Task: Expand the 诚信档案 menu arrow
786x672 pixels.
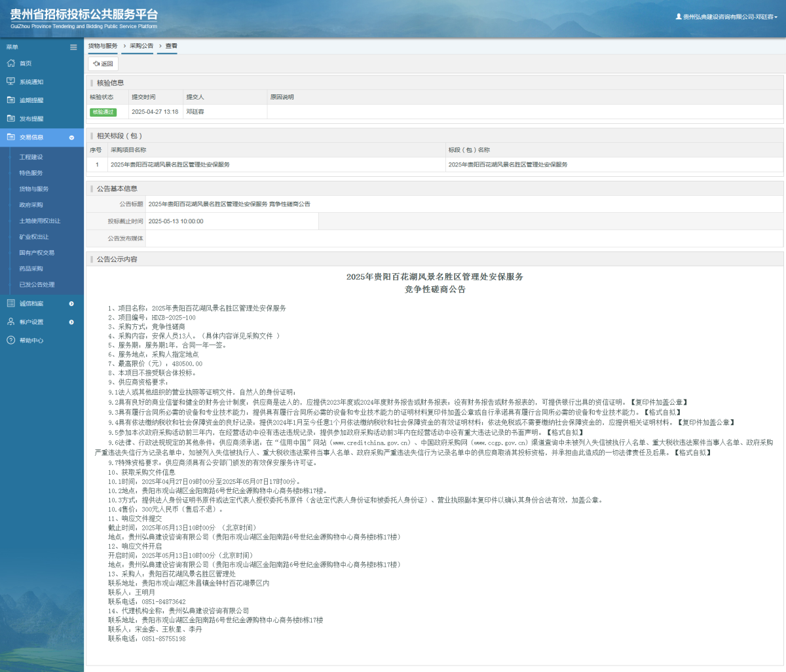Action: coord(71,303)
